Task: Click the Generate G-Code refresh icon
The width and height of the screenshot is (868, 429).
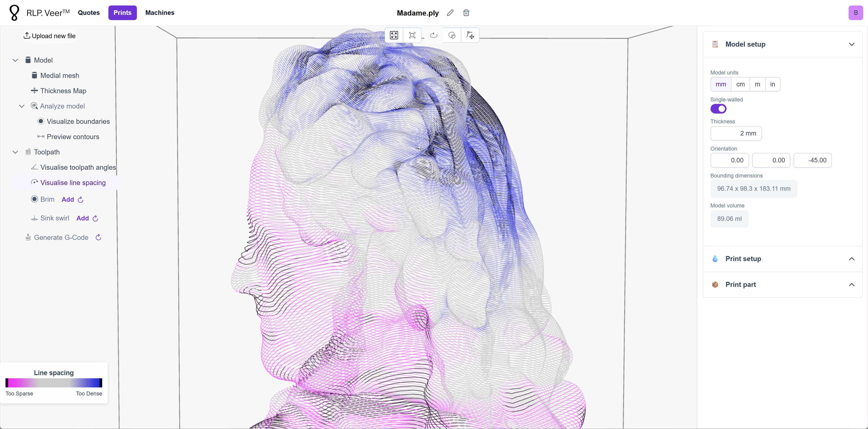Action: (x=98, y=237)
